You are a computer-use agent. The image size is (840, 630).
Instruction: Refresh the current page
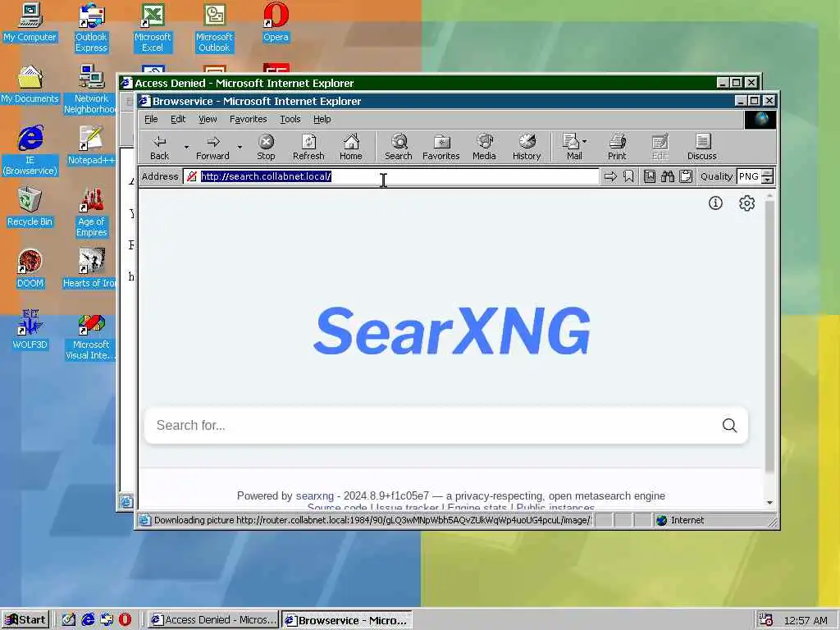point(308,147)
